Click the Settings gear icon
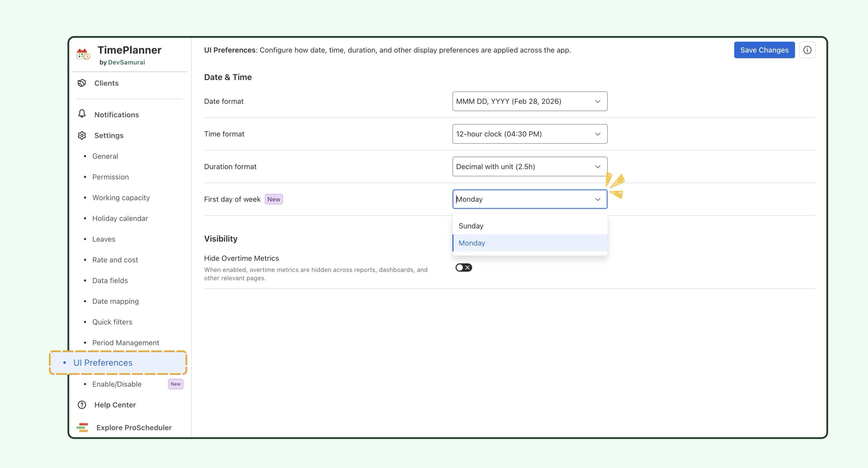Image resolution: width=868 pixels, height=468 pixels. 82,135
